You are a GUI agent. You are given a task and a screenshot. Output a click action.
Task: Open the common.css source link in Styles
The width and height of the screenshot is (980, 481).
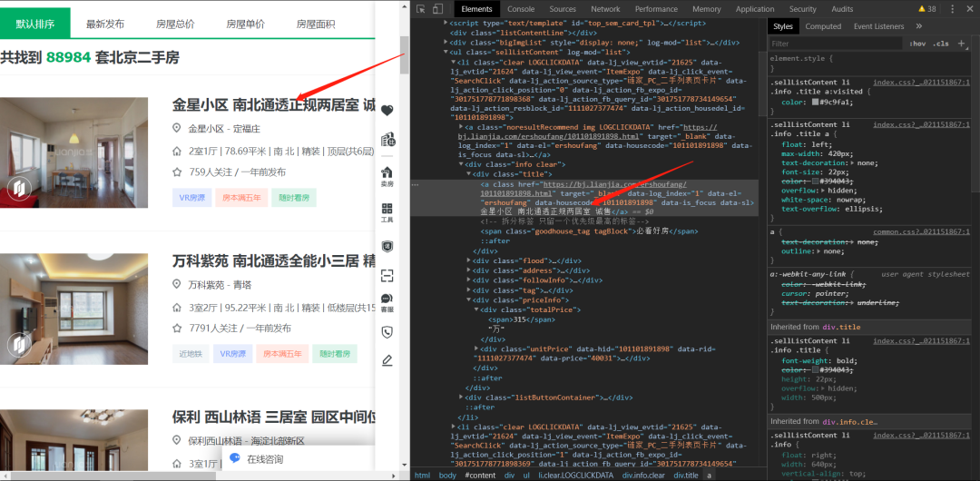[x=921, y=231]
